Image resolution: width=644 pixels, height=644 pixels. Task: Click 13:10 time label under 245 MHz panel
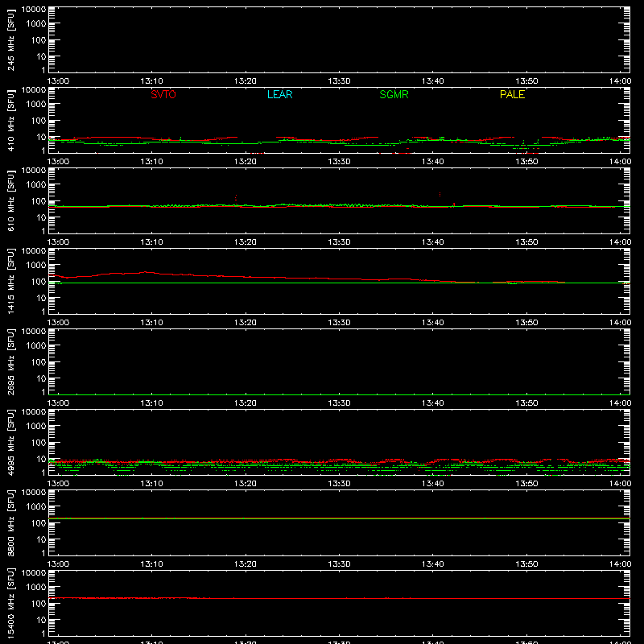pos(151,81)
